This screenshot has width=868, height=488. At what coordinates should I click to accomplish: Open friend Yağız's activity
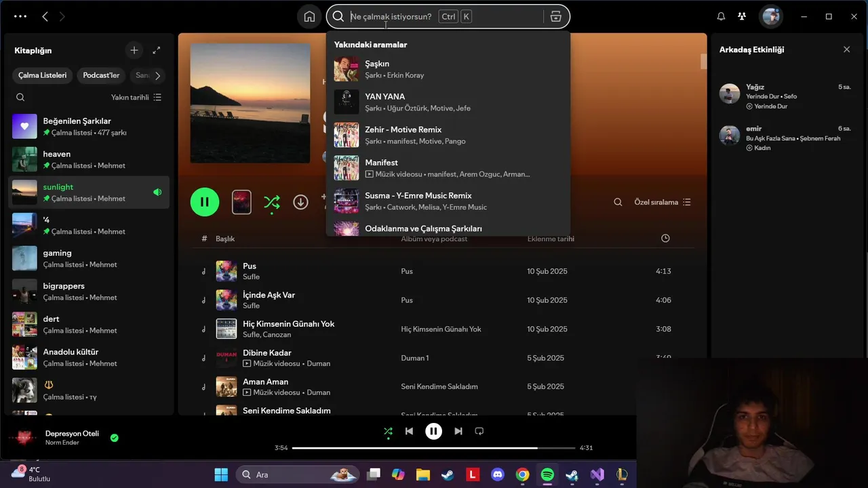(785, 96)
